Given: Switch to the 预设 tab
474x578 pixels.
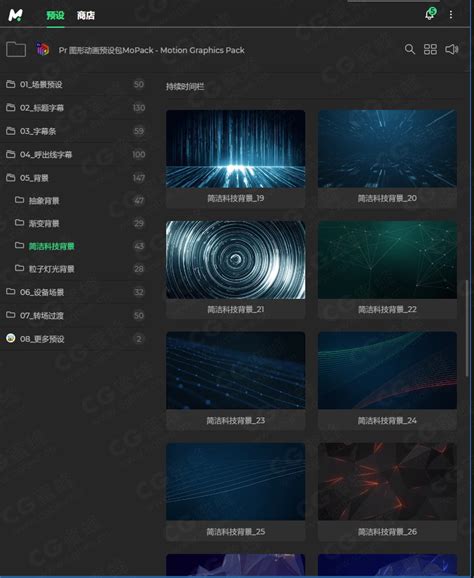Looking at the screenshot, I should (x=55, y=15).
